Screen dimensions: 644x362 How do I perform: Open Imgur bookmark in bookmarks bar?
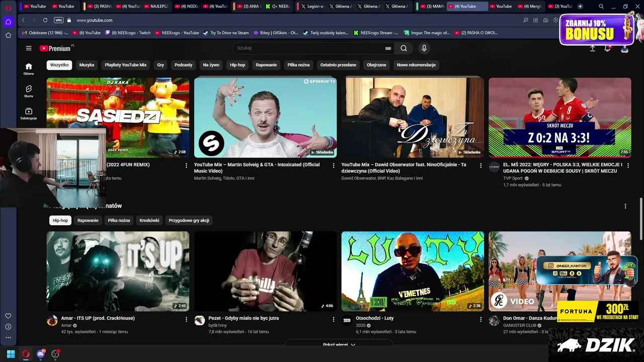pos(427,33)
